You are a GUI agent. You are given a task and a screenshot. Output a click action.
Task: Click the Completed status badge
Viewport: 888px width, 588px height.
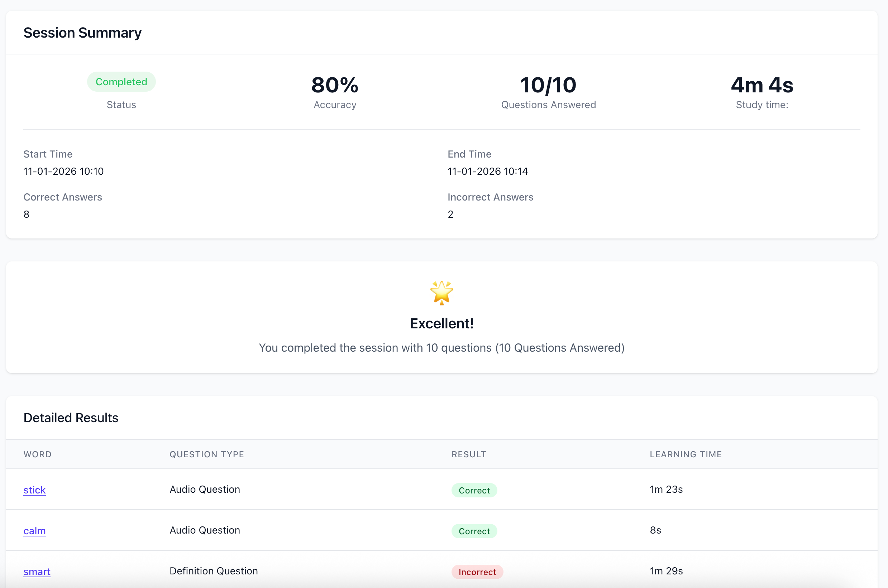(121, 82)
